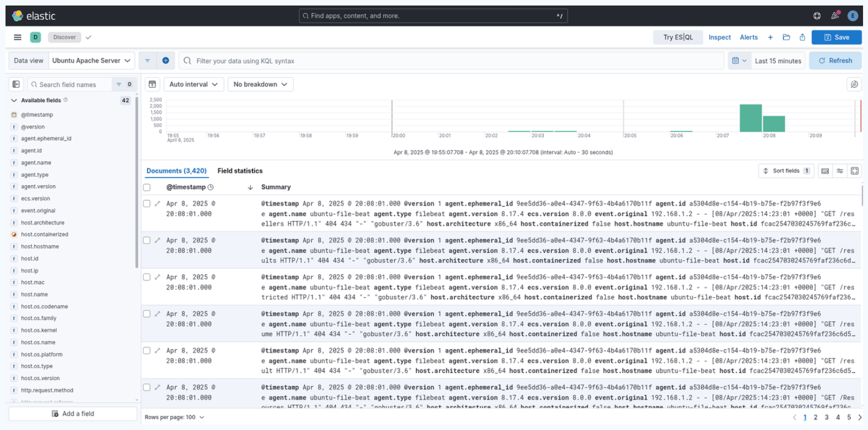
Task: Open Rows per page dropdown
Action: (x=174, y=417)
